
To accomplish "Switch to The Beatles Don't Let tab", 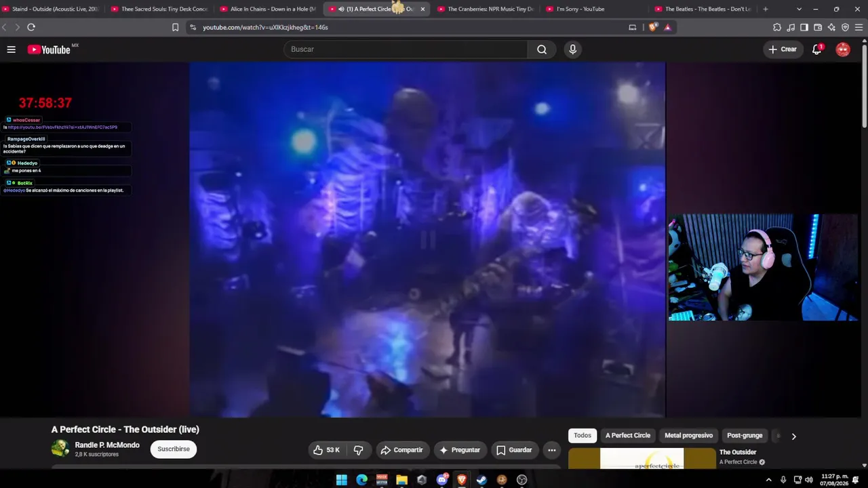I will click(703, 9).
